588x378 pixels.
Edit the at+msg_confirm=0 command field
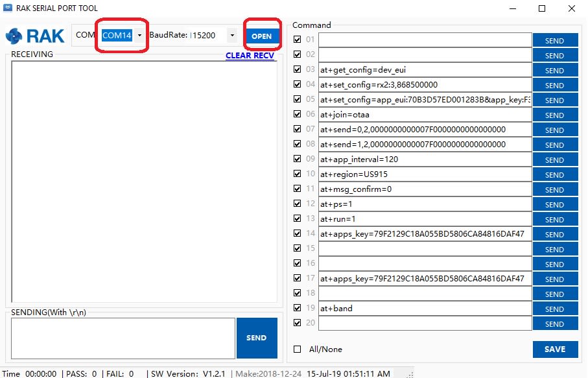tap(425, 189)
